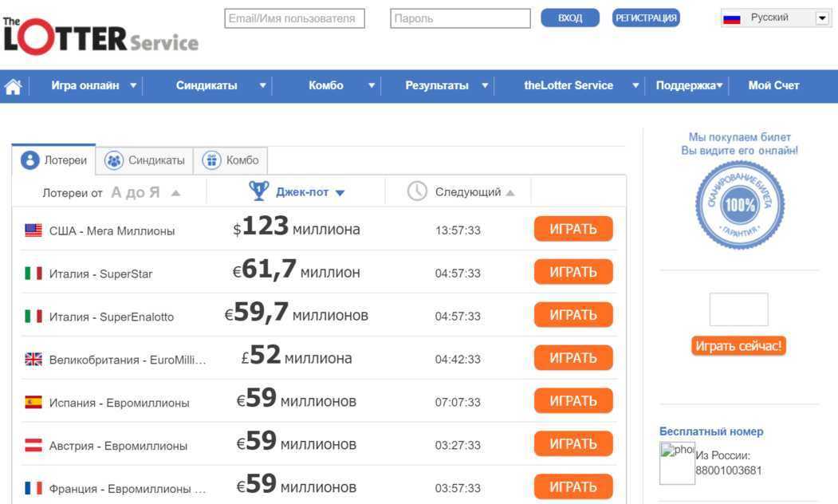Click the France flag beside Евромиллионы
The height and width of the screenshot is (504, 838).
coord(33,488)
